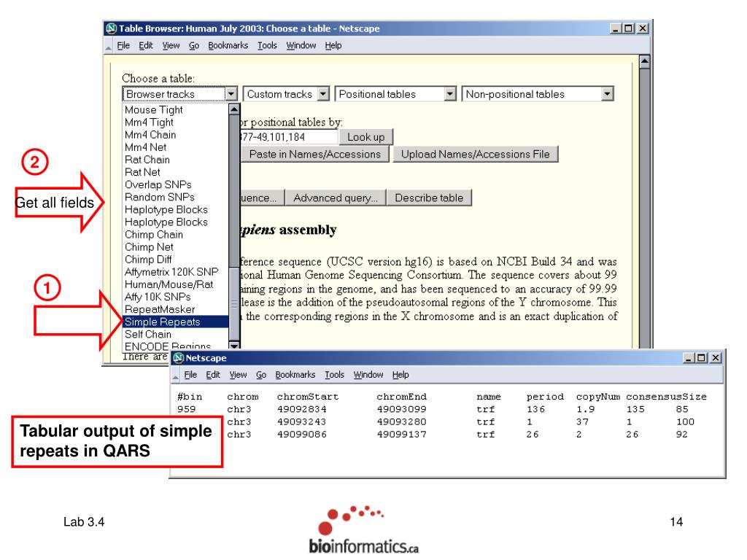
Task: Click the Netscape icon in the results window title bar
Action: coord(179,357)
